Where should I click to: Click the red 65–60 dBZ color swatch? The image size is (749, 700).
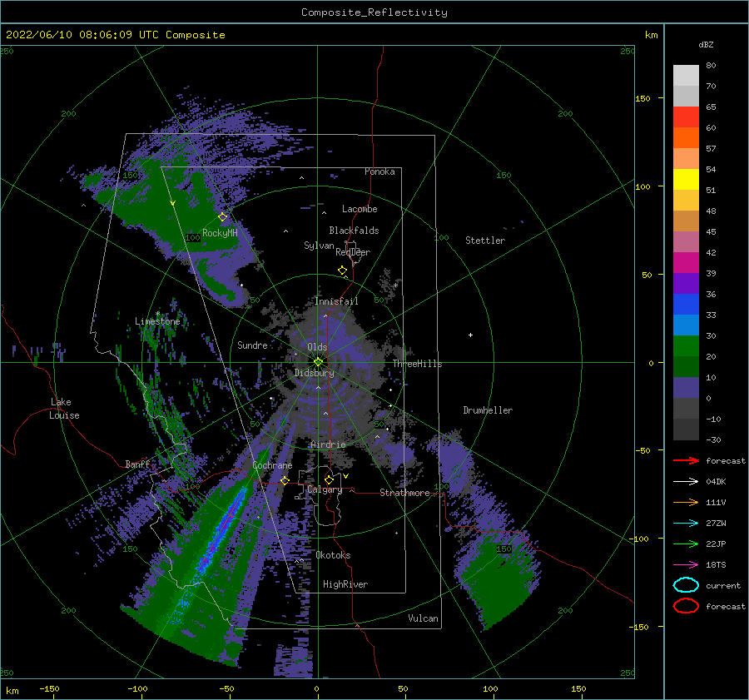coord(686,117)
